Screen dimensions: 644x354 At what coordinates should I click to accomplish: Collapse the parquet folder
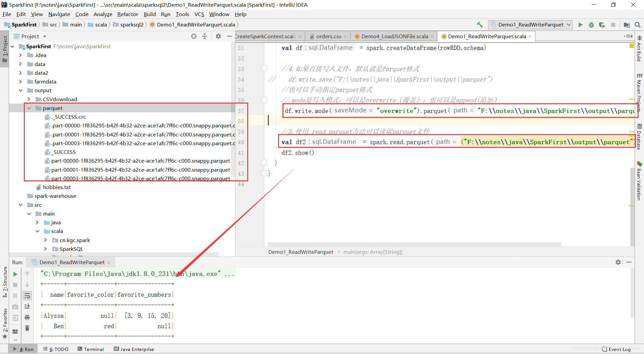coord(29,108)
